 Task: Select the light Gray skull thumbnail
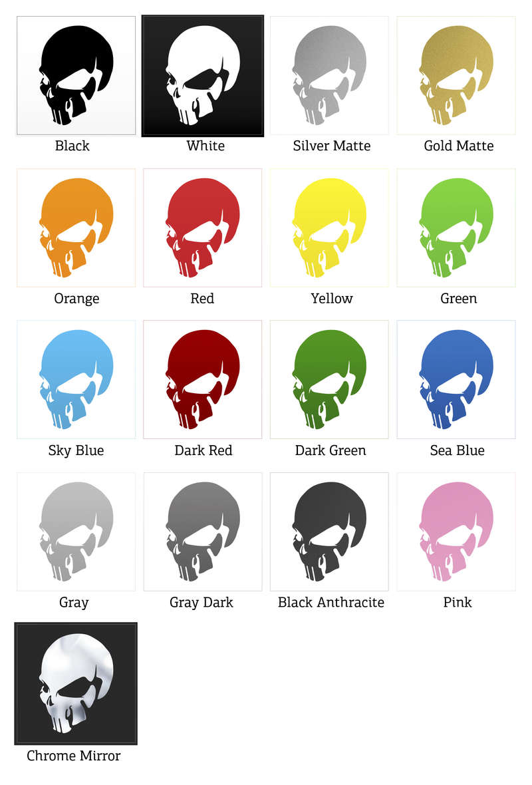click(76, 532)
